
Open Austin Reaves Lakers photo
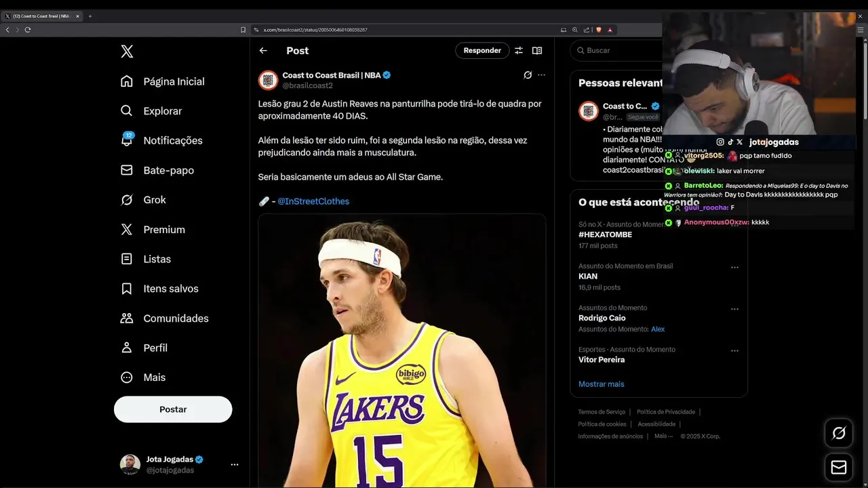[402, 351]
